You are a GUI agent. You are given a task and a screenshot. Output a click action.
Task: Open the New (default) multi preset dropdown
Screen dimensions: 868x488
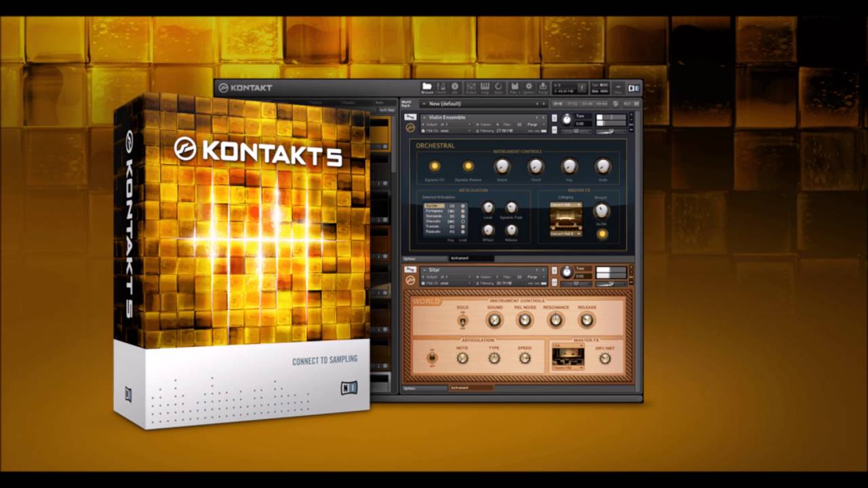coord(424,104)
